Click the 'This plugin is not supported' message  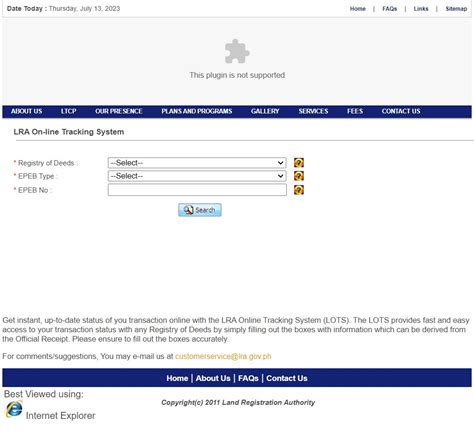[237, 75]
